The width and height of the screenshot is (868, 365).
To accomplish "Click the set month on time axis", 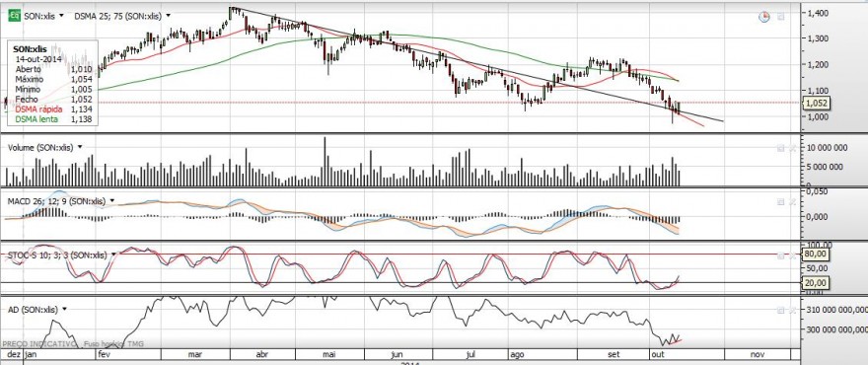I will (614, 354).
